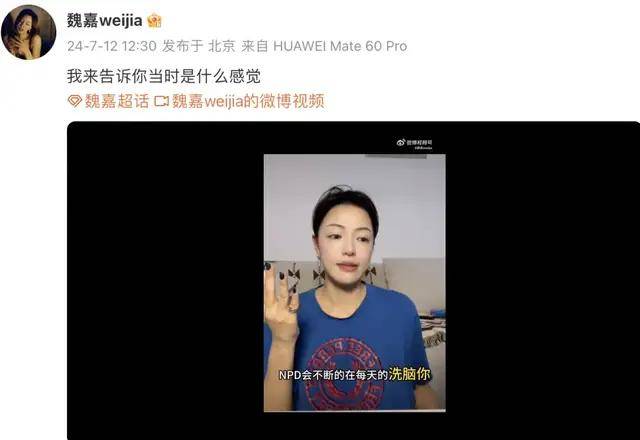This screenshot has height=440, width=640.
Task: Click the gold crown member badge
Action: coord(154,20)
